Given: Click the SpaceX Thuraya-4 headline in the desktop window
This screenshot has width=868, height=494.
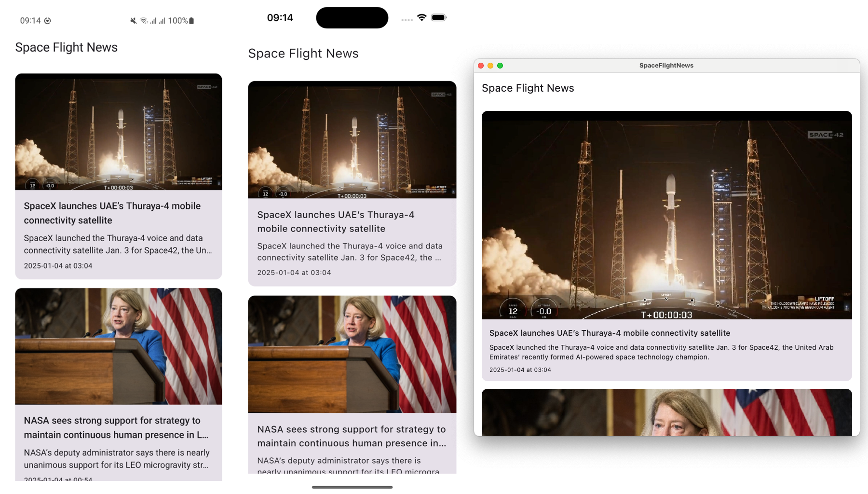Looking at the screenshot, I should pos(610,333).
